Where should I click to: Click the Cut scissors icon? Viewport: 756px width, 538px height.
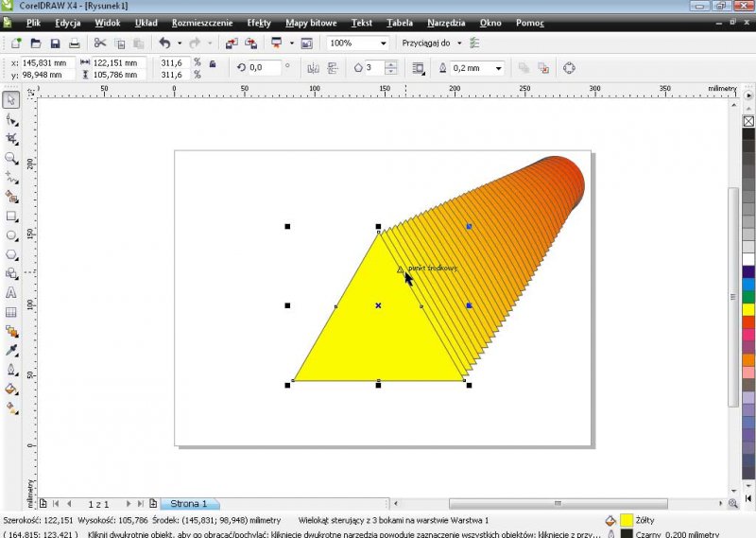100,43
